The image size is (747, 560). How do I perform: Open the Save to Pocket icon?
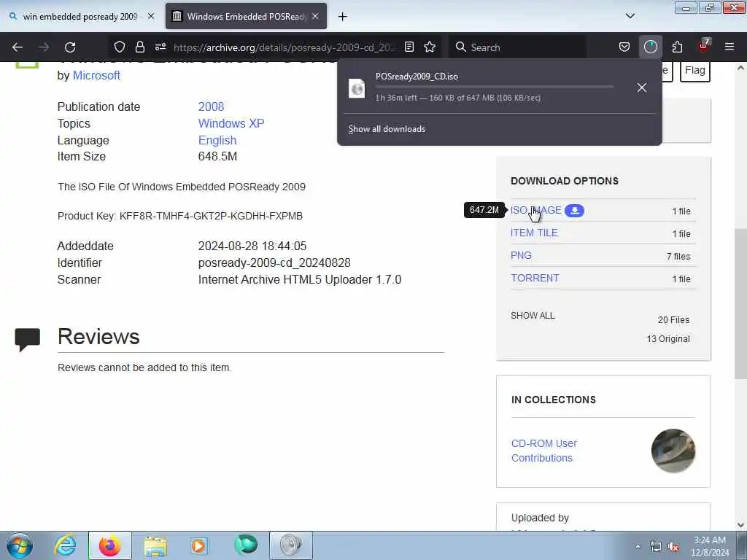624,47
